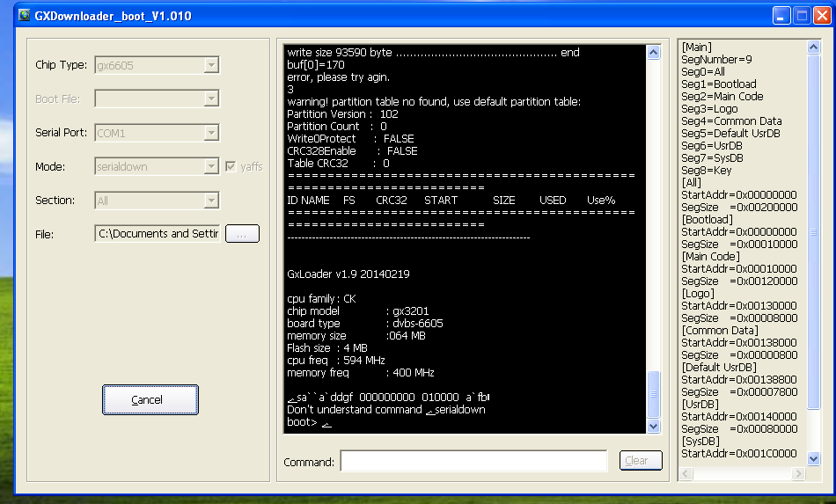Click 'StartAddr=0x001C0000' line
836x504 pixels.
point(739,453)
